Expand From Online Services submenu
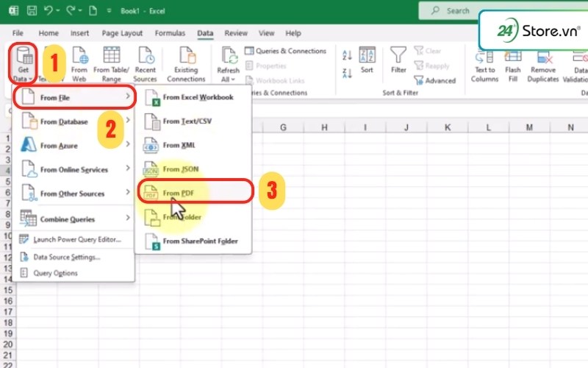Viewport: 588px width, 368px height. click(74, 169)
